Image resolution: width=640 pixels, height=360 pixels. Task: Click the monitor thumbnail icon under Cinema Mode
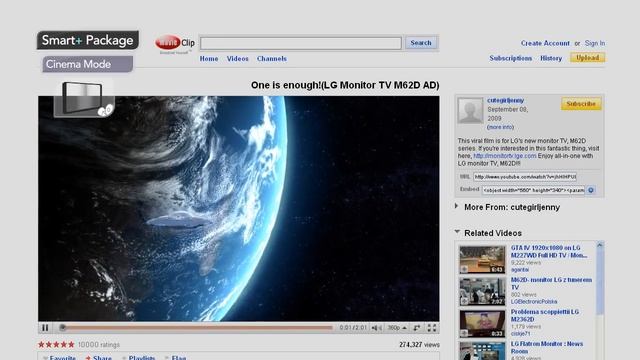click(x=84, y=99)
